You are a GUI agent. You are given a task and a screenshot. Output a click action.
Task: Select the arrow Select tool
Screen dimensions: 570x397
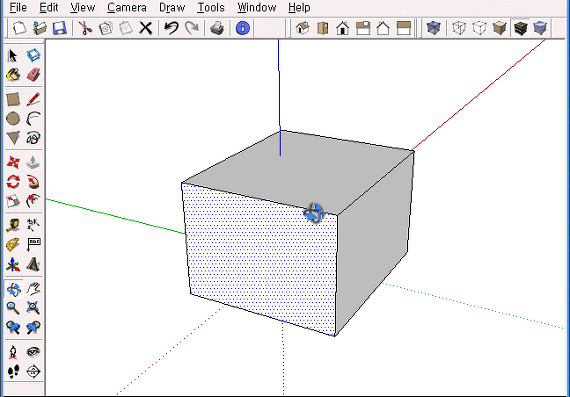coord(13,55)
